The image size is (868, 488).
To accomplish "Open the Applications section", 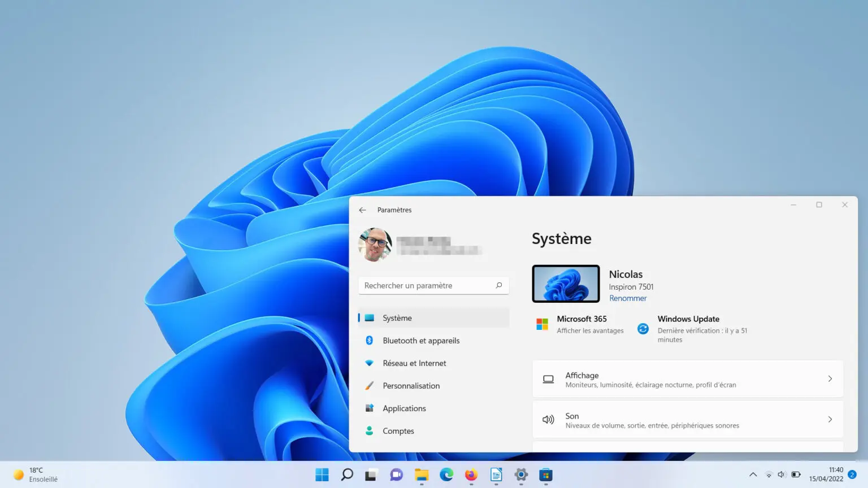I will [x=405, y=408].
